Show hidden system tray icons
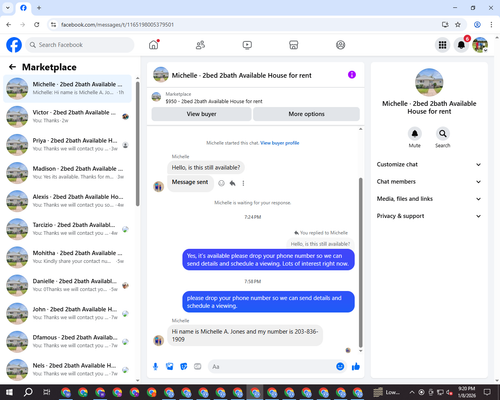 412,392
